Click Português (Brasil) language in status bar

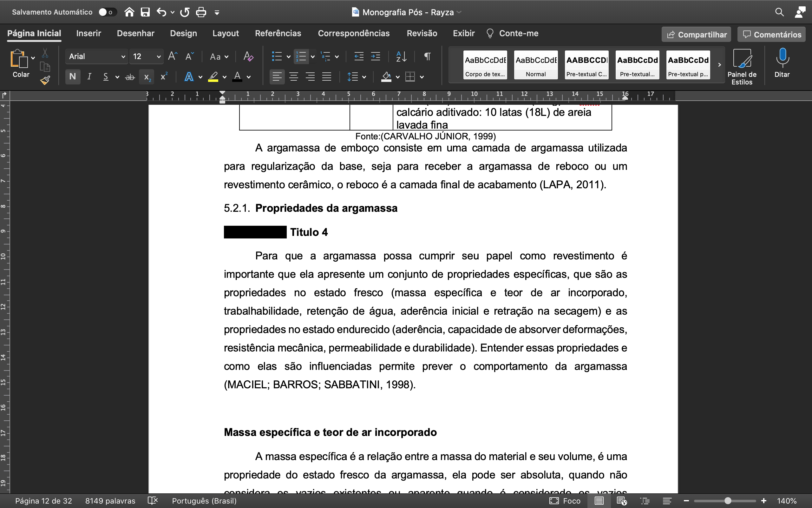(x=204, y=501)
